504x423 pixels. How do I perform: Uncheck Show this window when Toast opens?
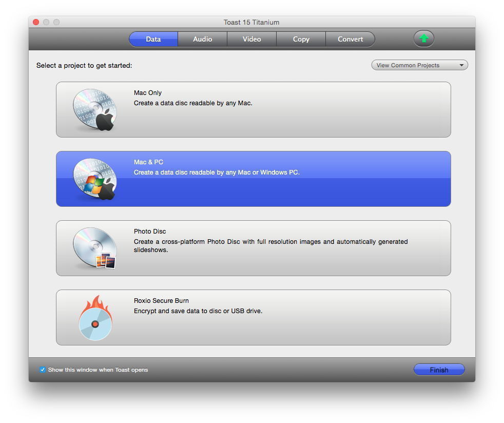point(43,370)
